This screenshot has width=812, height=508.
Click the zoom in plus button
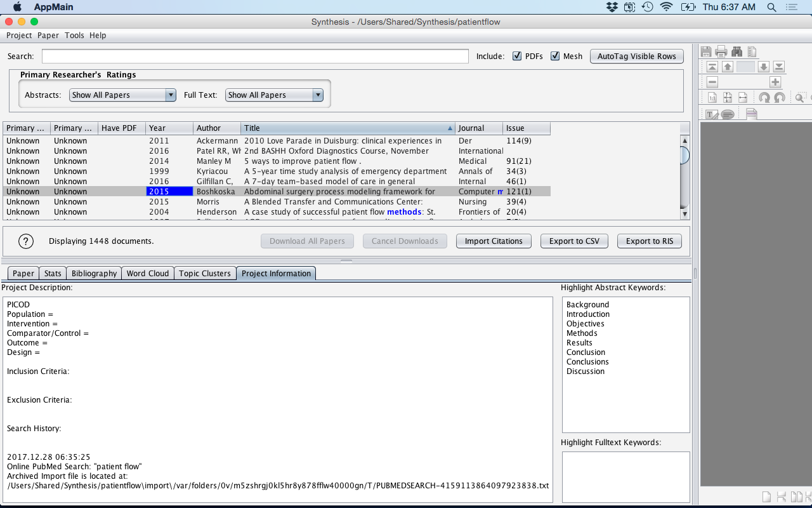[775, 82]
